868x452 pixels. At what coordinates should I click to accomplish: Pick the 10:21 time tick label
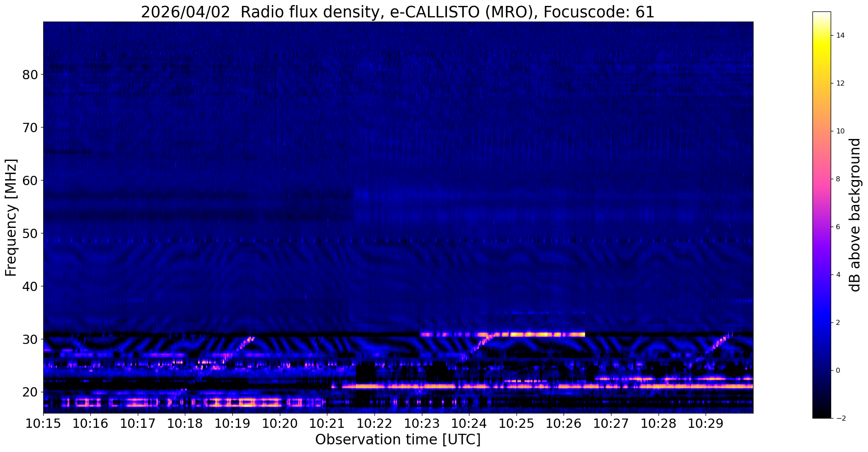click(327, 424)
